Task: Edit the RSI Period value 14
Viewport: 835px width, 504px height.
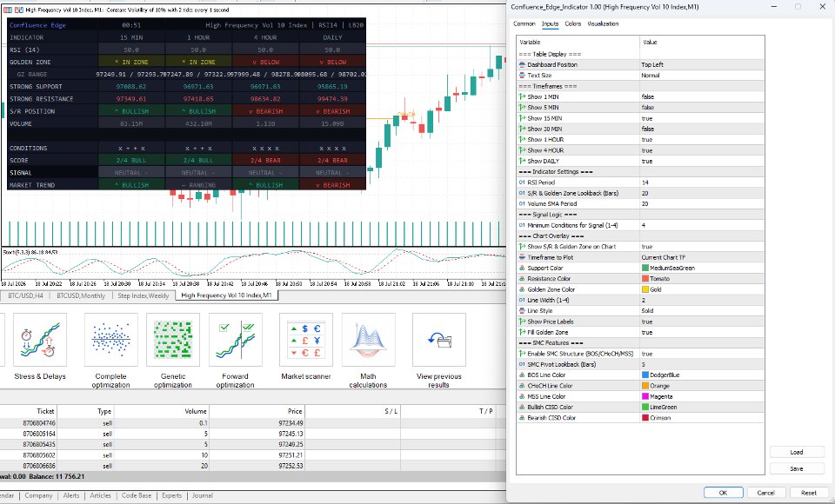Action: click(702, 182)
